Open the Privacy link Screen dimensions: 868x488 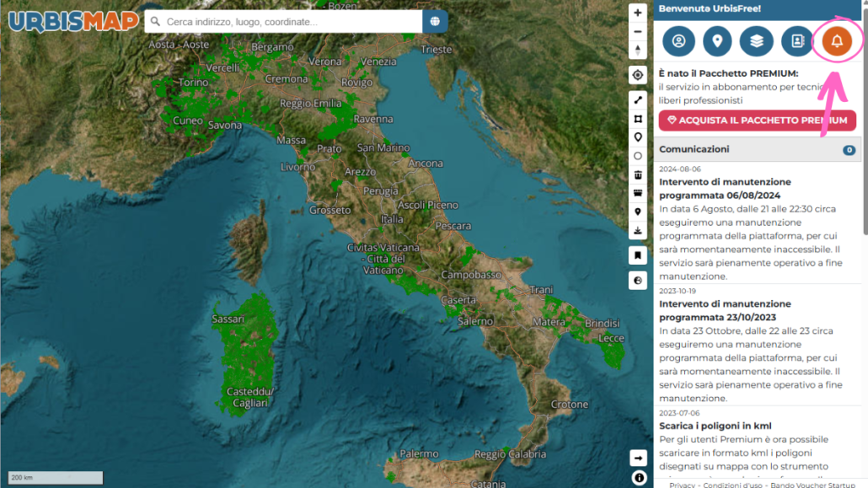pos(682,485)
